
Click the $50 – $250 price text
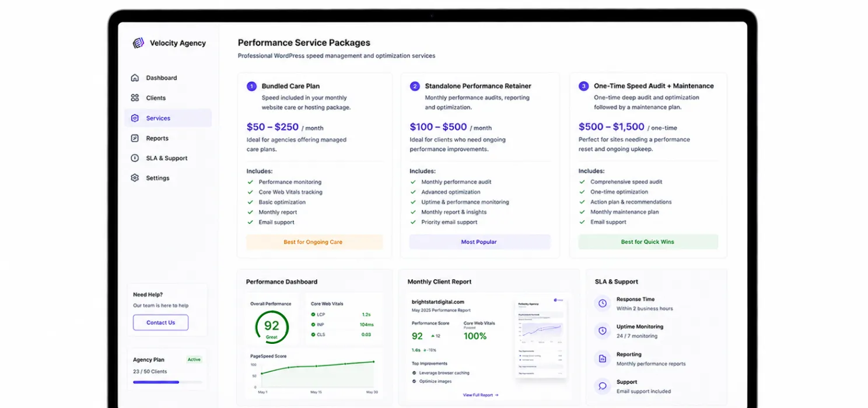(x=272, y=127)
